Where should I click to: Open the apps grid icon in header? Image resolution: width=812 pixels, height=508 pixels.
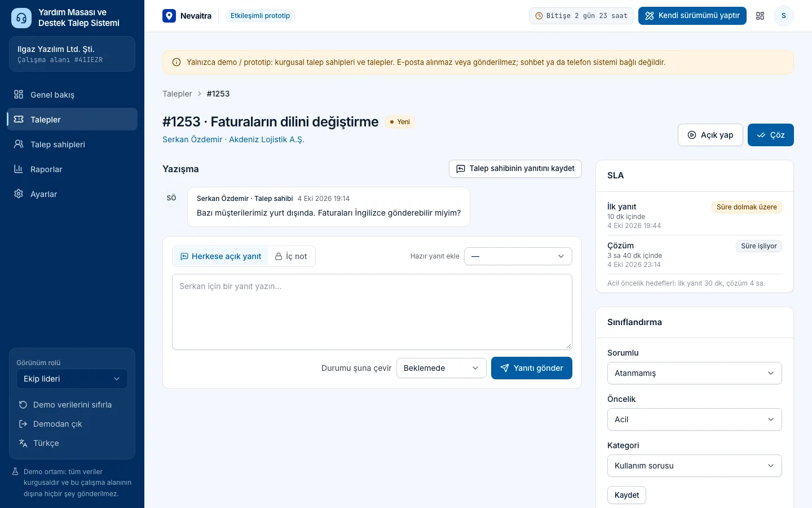point(760,16)
